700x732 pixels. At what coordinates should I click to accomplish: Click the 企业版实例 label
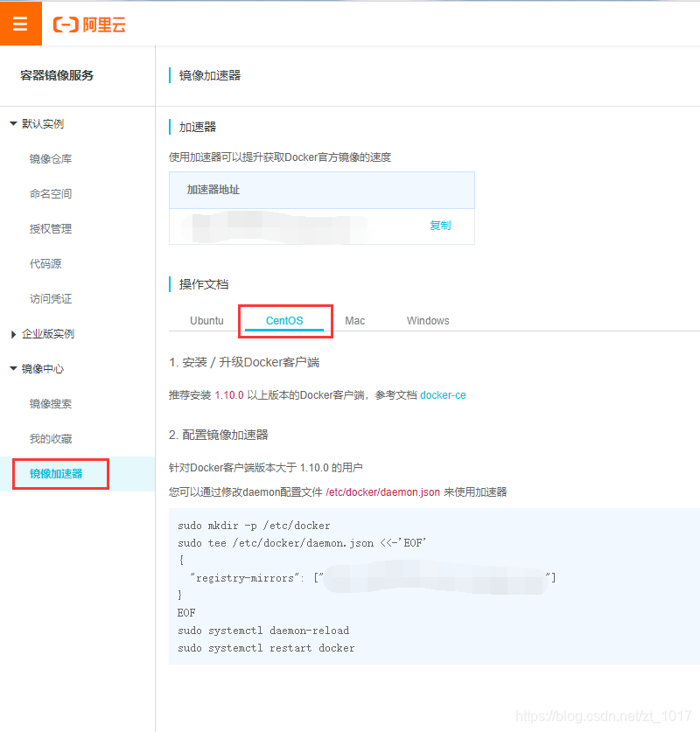coord(48,334)
